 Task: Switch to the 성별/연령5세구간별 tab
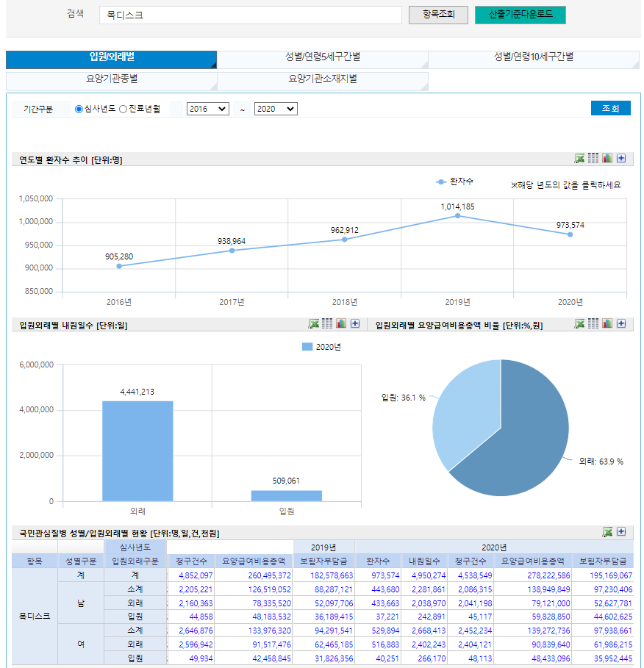tap(323, 60)
